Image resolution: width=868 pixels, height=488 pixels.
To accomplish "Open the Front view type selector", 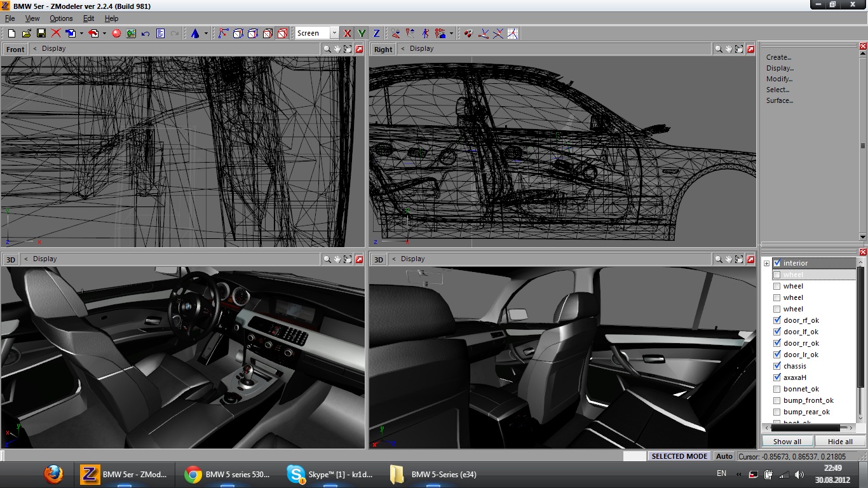I will click(x=15, y=49).
